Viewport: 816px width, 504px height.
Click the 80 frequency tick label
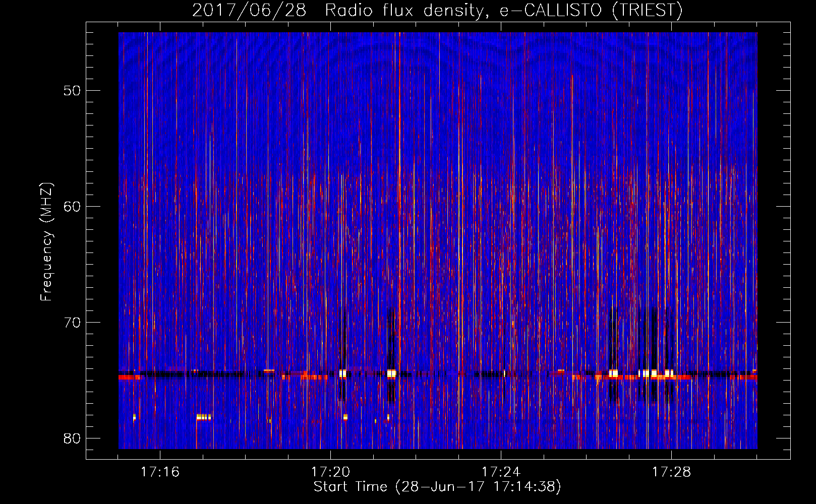click(72, 438)
